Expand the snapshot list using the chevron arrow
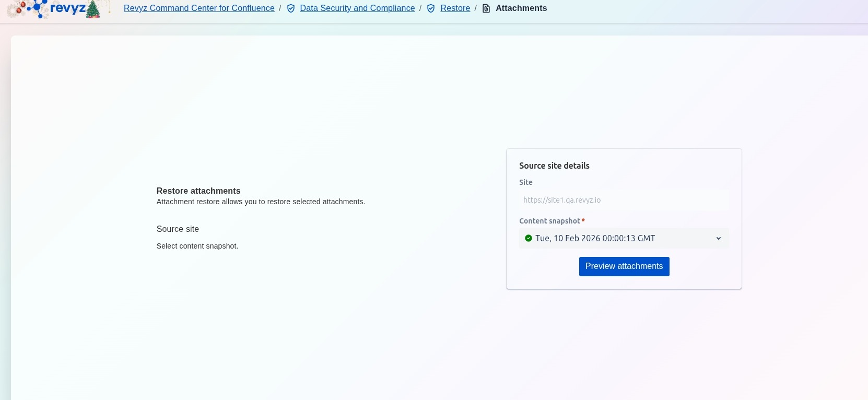Image resolution: width=868 pixels, height=400 pixels. [718, 239]
